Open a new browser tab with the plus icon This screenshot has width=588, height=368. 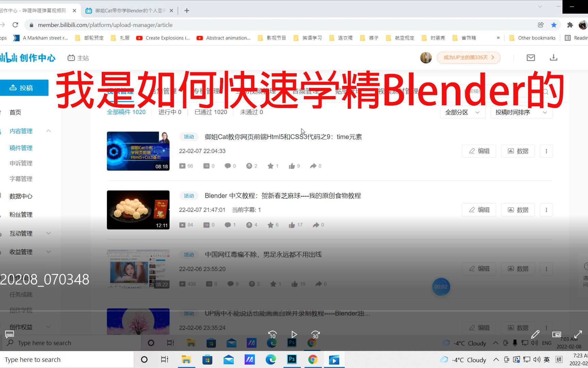186,11
